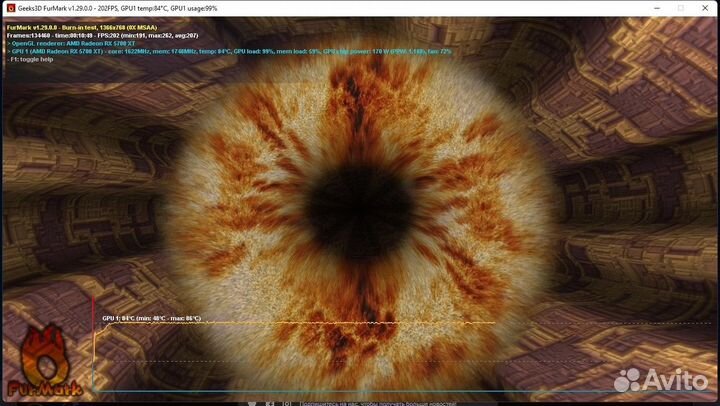Click the OpenGL renderer info line

[75, 43]
